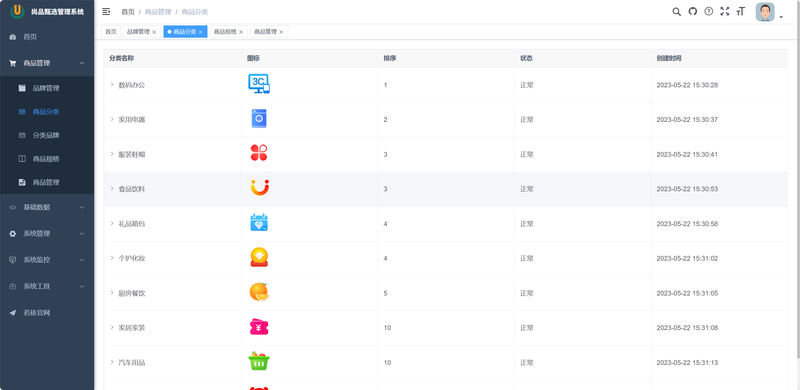Expand the 服装鞋帽 category row

click(112, 154)
